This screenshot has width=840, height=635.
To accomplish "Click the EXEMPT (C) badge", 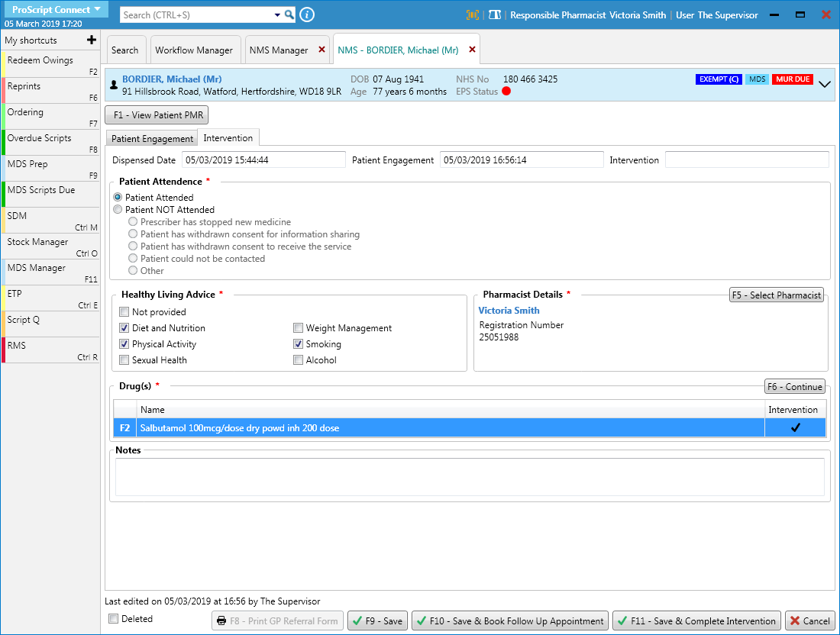I will click(719, 79).
